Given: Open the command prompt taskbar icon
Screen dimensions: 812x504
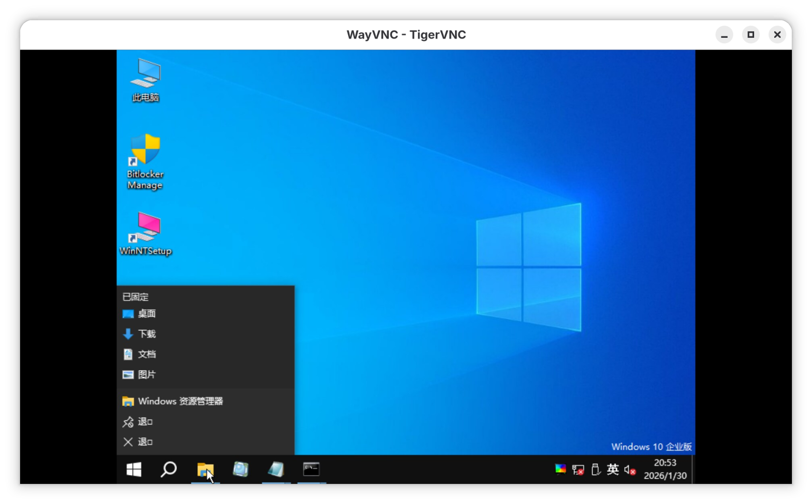Looking at the screenshot, I should 311,469.
